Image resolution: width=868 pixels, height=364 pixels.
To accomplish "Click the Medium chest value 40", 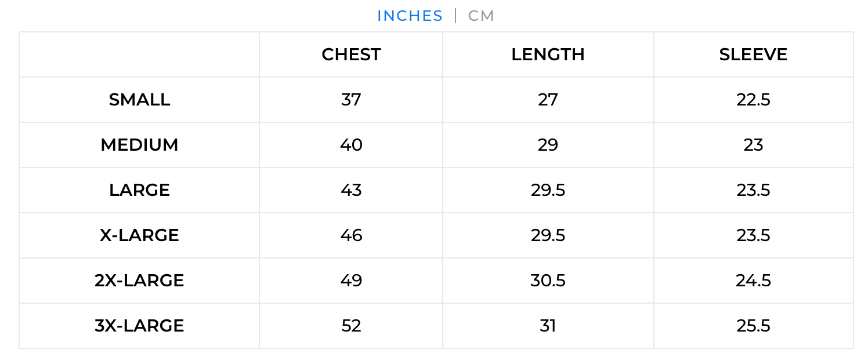I will 351,145.
